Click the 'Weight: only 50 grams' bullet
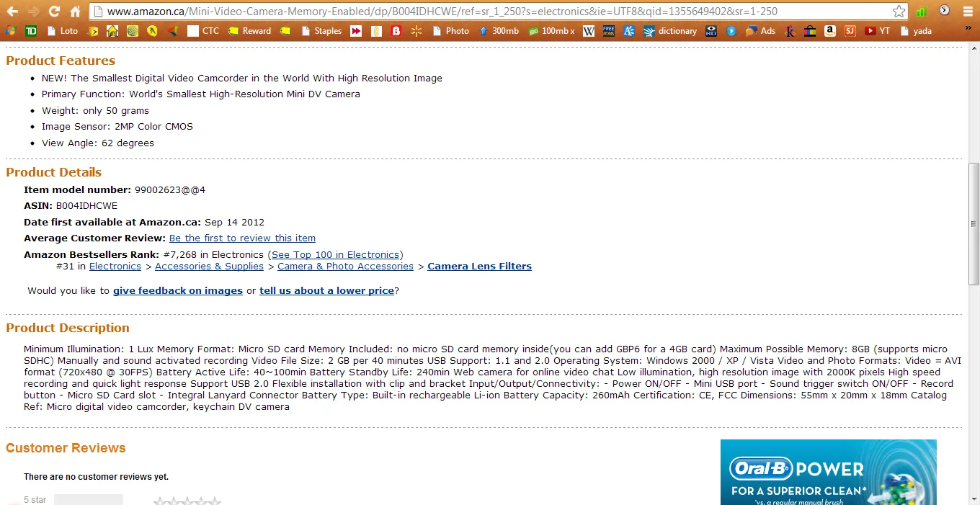The image size is (980, 505). [95, 110]
